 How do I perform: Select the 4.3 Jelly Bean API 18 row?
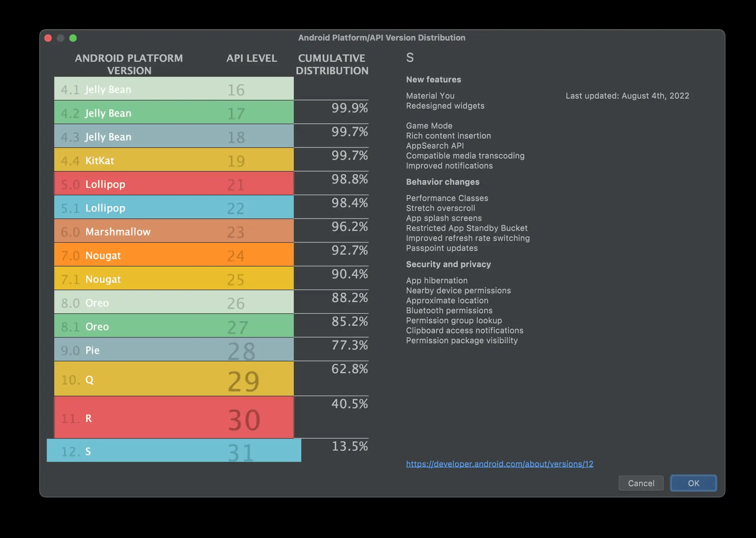pyautogui.click(x=174, y=136)
